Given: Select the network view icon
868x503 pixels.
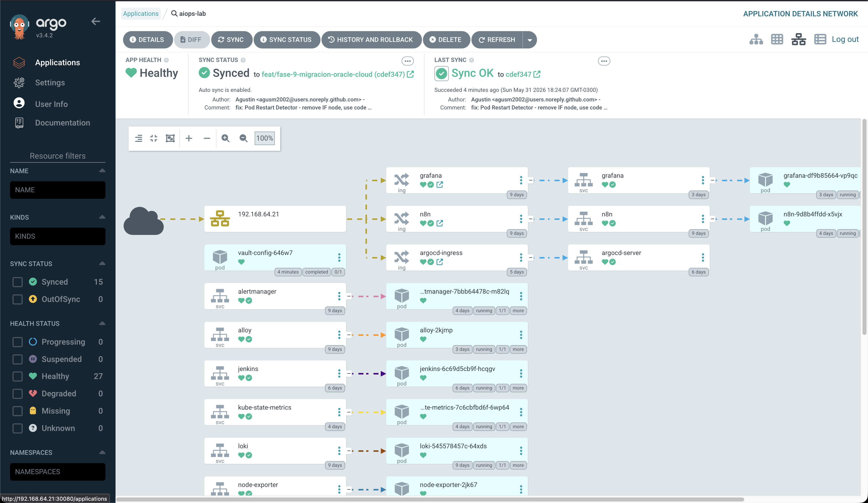Looking at the screenshot, I should click(x=798, y=40).
